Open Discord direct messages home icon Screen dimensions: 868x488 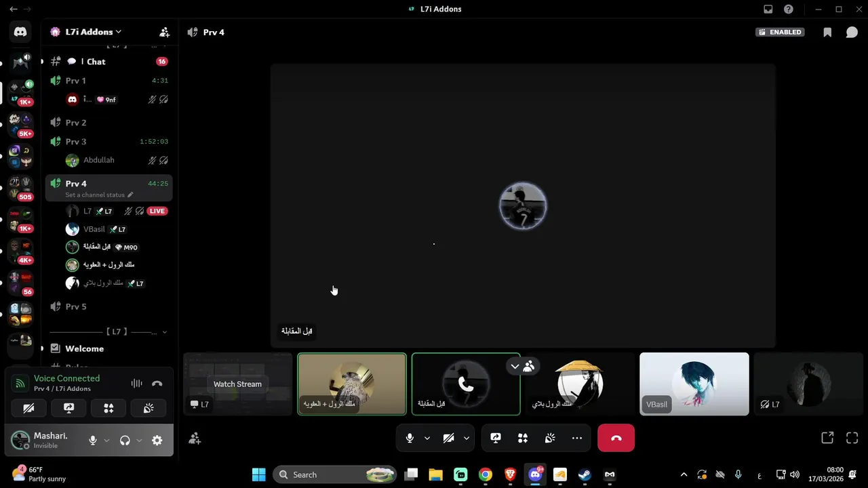[x=20, y=31]
